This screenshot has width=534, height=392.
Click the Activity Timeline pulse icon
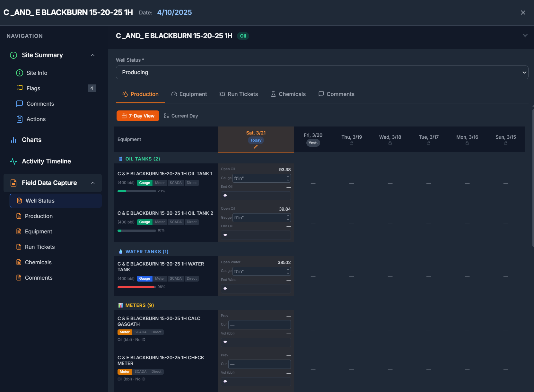13,161
